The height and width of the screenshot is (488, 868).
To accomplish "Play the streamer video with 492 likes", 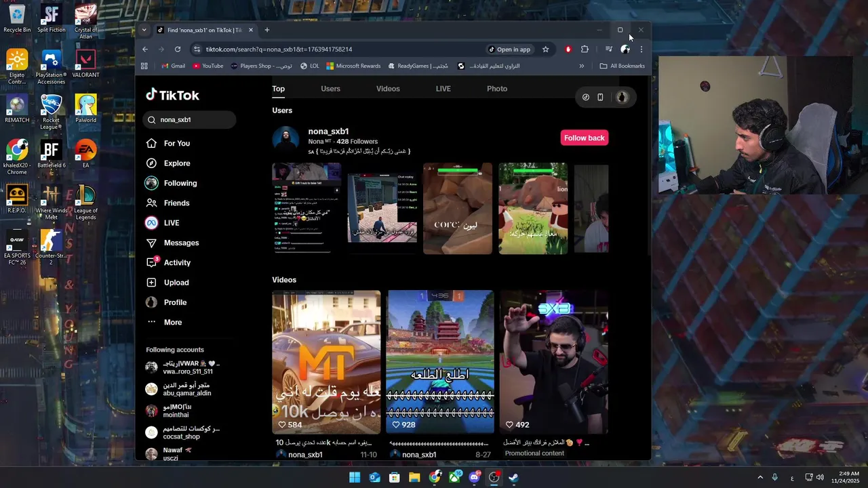I will coord(554,362).
